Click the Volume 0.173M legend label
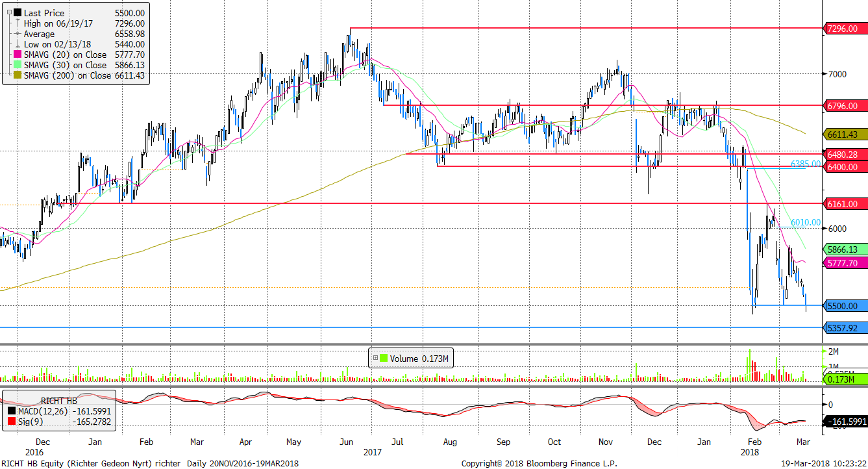868x469 pixels. coord(419,358)
